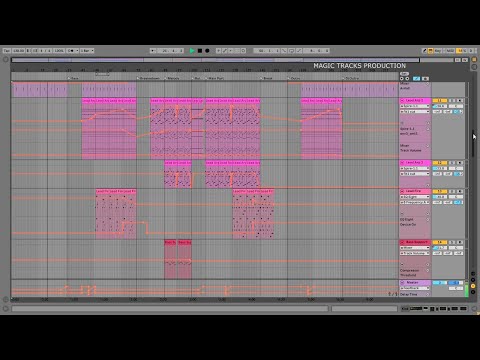The image size is (480, 360).
Task: Jump to the Breakdown locator
Action: 149,78
